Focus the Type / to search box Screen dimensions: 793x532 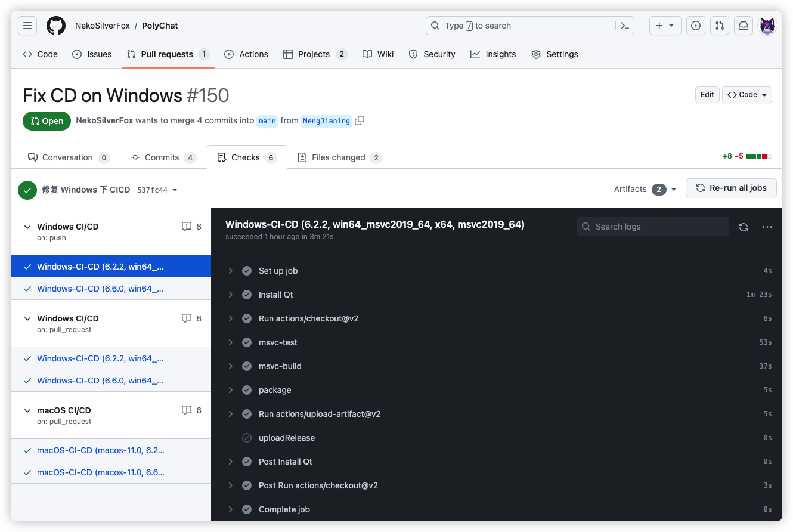pos(531,26)
